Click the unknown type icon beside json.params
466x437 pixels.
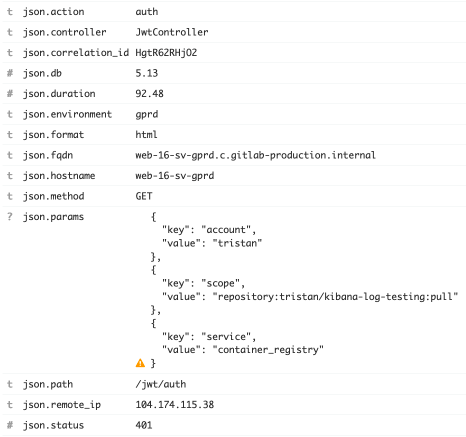tap(10, 217)
